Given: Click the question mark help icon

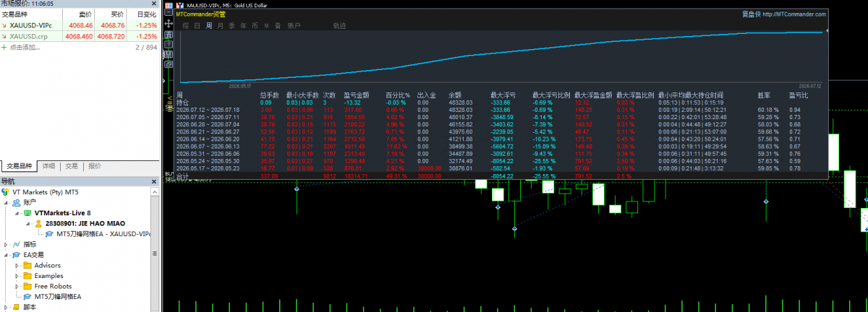Looking at the screenshot, I should pyautogui.click(x=169, y=44).
